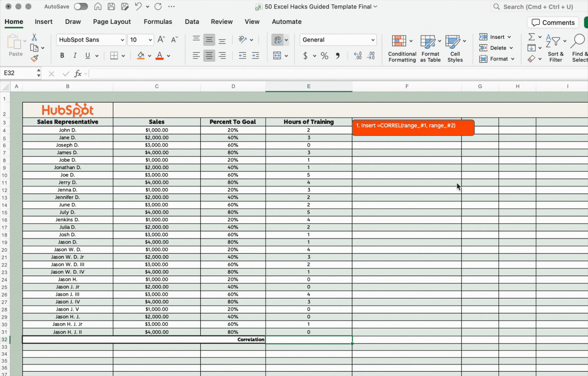Viewport: 588px width, 376px height.
Task: Click the Name Box showing E32
Action: tap(18, 73)
